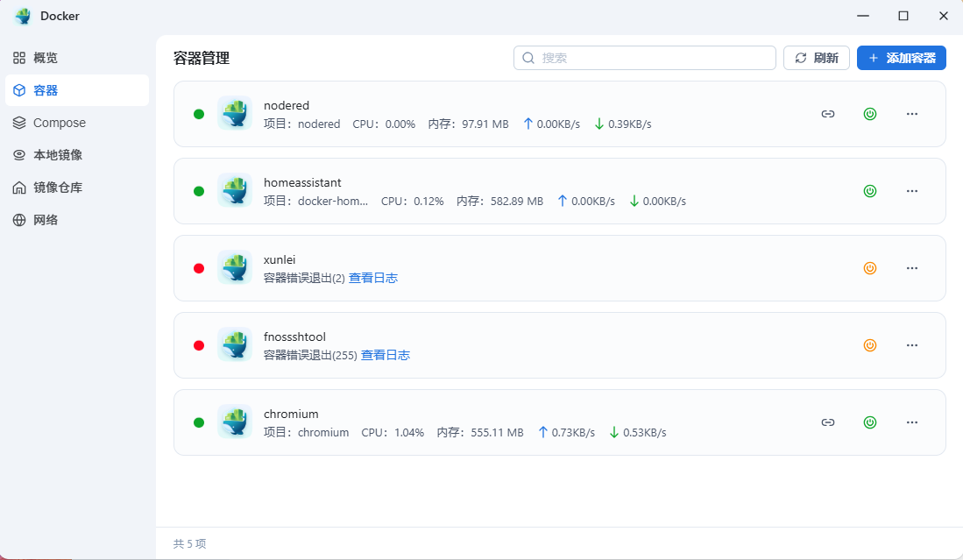The width and height of the screenshot is (963, 560).
Task: Click the red status dot for fnossshtool
Action: pos(199,345)
